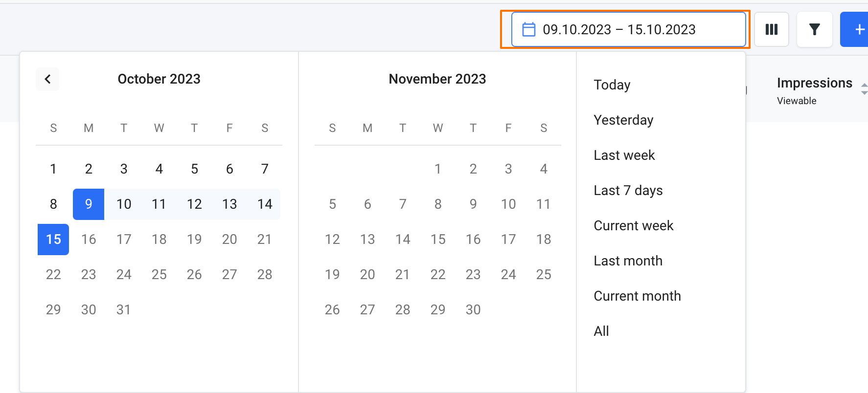
Task: Open the filter funnel icon
Action: [x=814, y=29]
